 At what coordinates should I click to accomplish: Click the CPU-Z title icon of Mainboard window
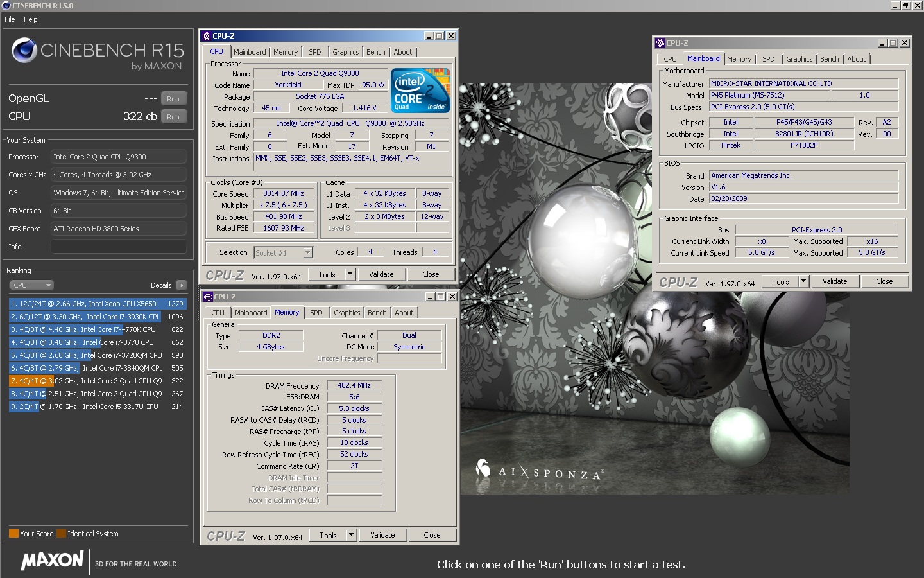click(660, 43)
